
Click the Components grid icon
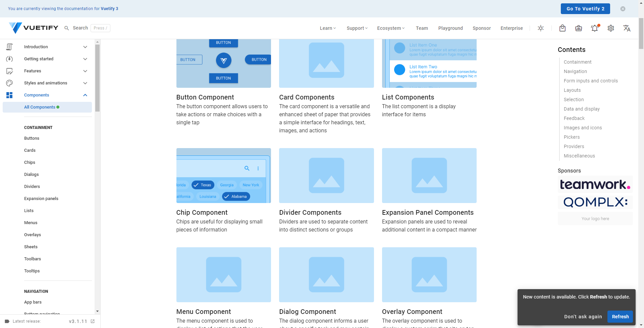pyautogui.click(x=9, y=95)
